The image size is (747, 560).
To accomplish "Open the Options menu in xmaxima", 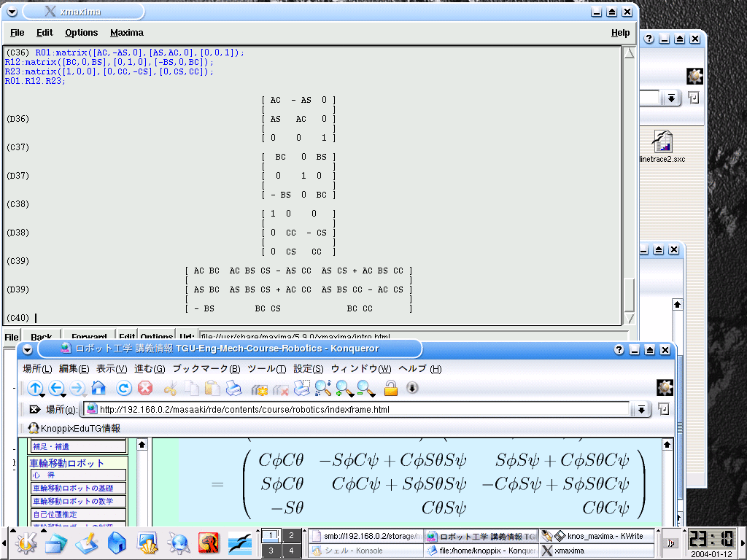I will (x=81, y=33).
